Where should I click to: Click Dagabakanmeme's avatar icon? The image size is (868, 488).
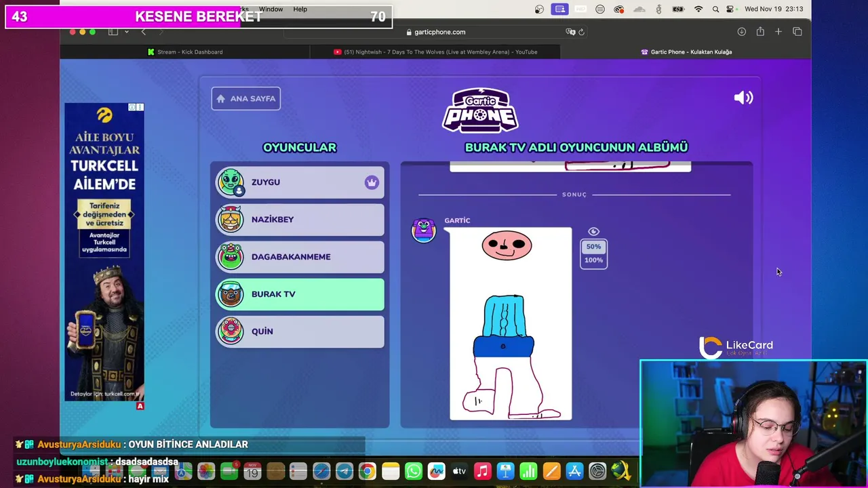click(231, 256)
